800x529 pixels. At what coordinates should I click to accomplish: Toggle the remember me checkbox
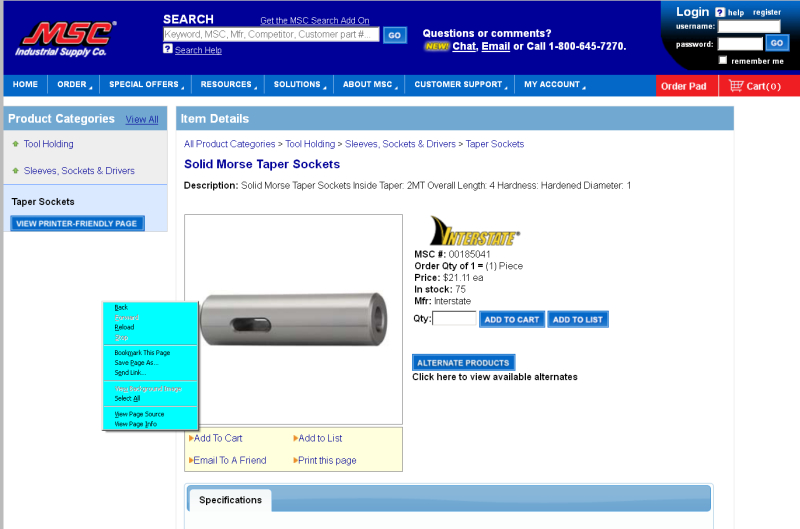(x=723, y=60)
